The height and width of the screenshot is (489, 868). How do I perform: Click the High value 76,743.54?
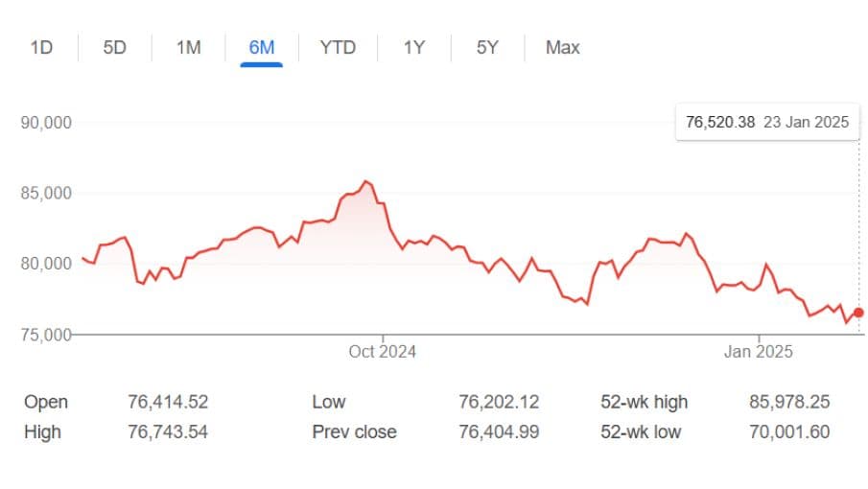[168, 431]
